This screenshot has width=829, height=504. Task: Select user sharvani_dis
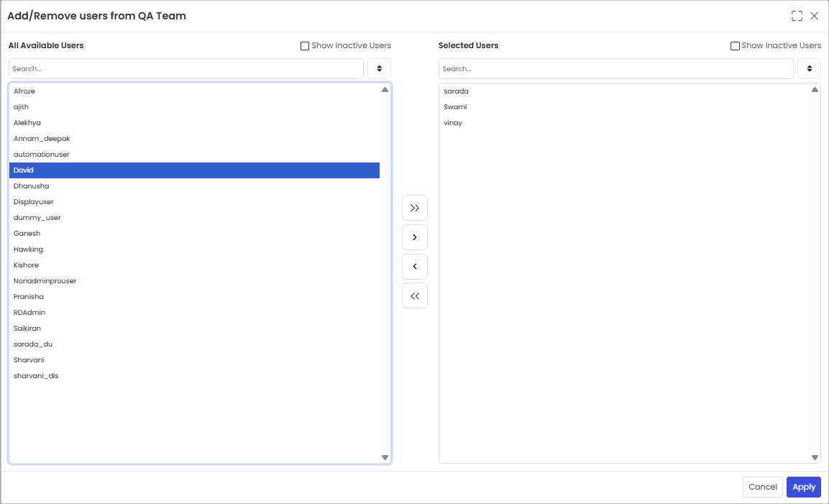click(194, 376)
